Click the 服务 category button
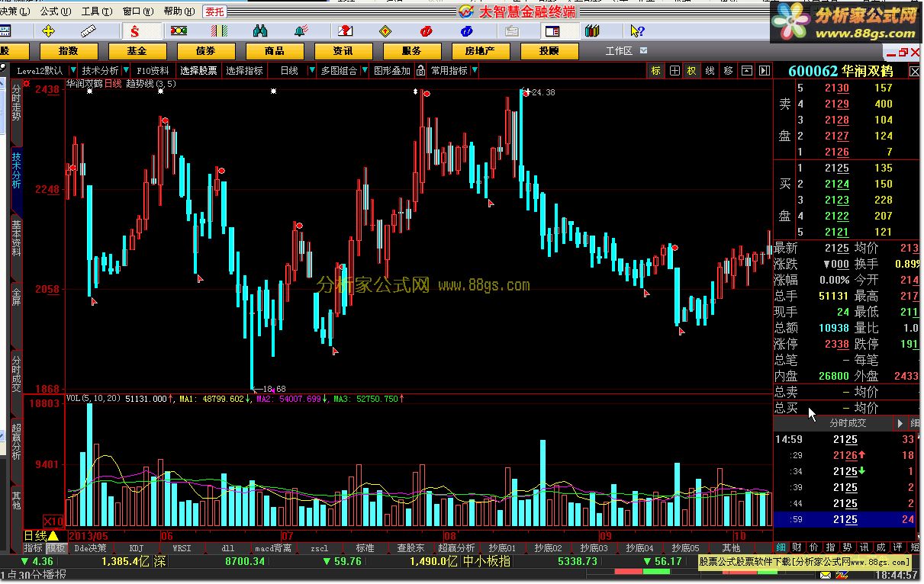The image size is (924, 584). click(412, 51)
